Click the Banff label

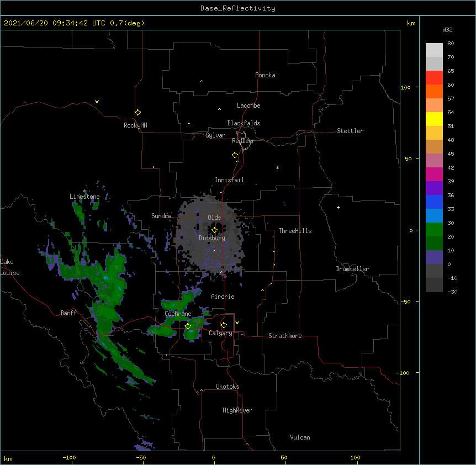68,313
